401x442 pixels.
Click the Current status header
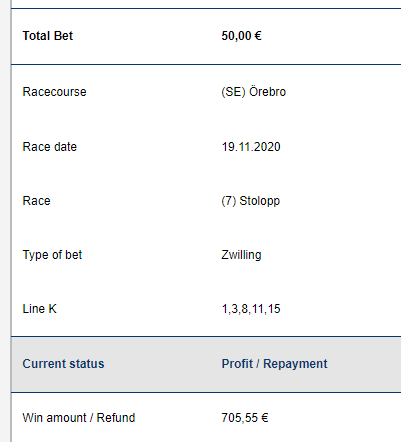(x=63, y=364)
